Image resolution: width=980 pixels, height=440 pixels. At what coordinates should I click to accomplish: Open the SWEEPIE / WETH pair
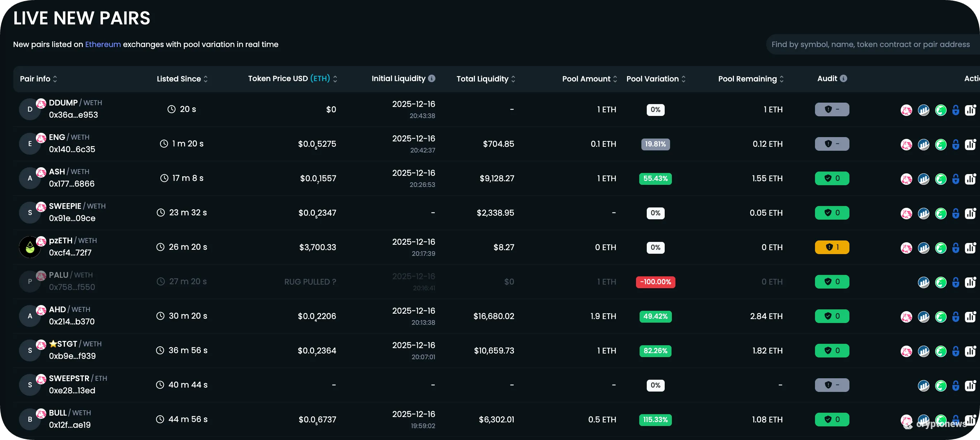point(77,206)
